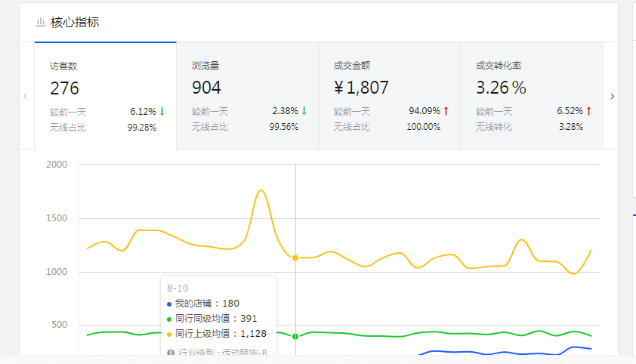Open the 成交金额 metric tab
Viewport: 636px width, 364px height.
coord(389,96)
